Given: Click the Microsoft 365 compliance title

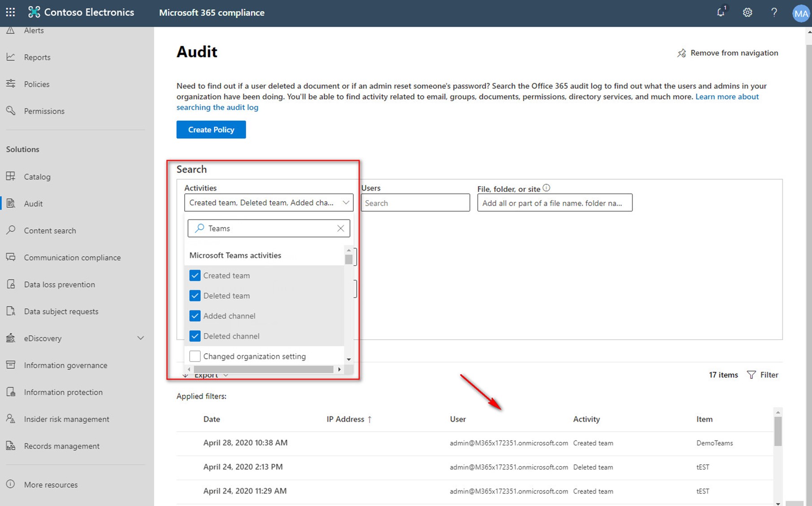Looking at the screenshot, I should [x=212, y=13].
